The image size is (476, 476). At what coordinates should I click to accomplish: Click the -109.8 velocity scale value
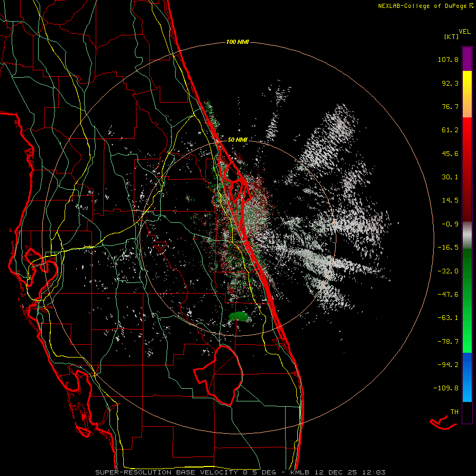pyautogui.click(x=446, y=388)
